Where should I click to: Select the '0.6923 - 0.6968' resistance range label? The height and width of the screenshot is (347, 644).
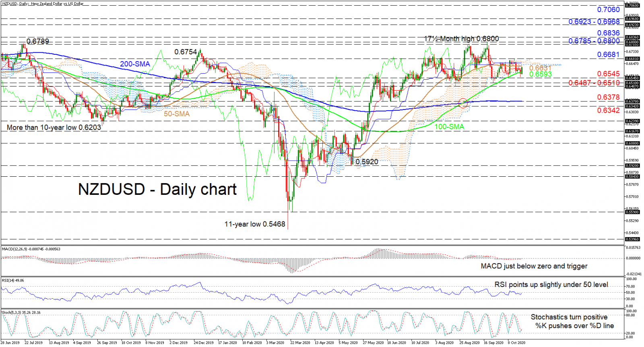click(594, 22)
